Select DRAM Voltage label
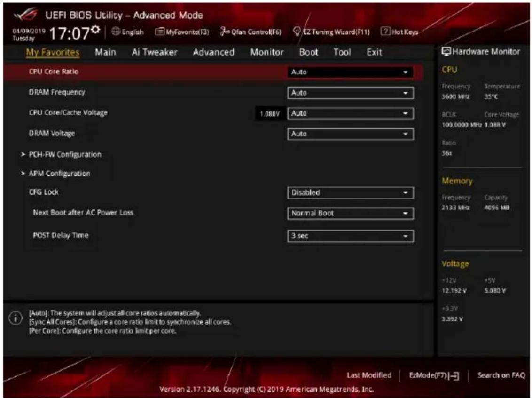 (52, 134)
